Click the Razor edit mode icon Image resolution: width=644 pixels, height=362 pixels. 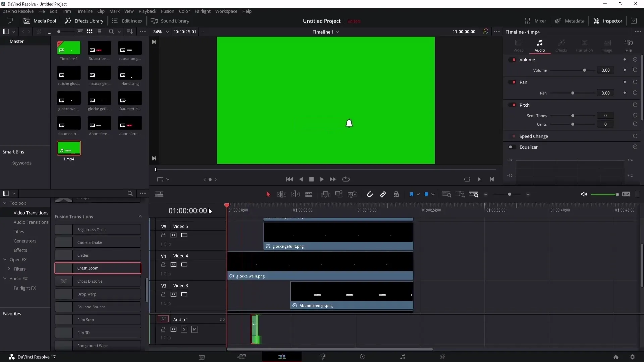pos(308,194)
